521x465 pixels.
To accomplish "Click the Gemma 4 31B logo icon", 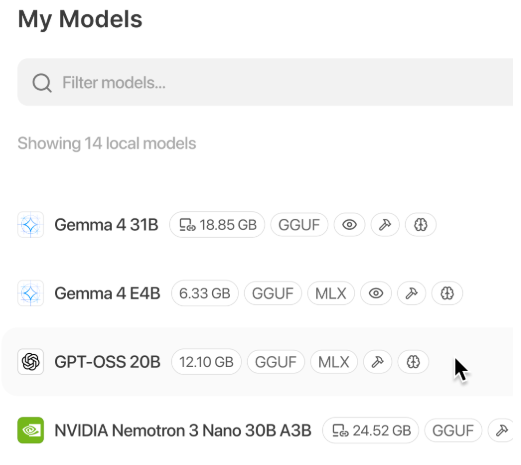I will pos(30,225).
